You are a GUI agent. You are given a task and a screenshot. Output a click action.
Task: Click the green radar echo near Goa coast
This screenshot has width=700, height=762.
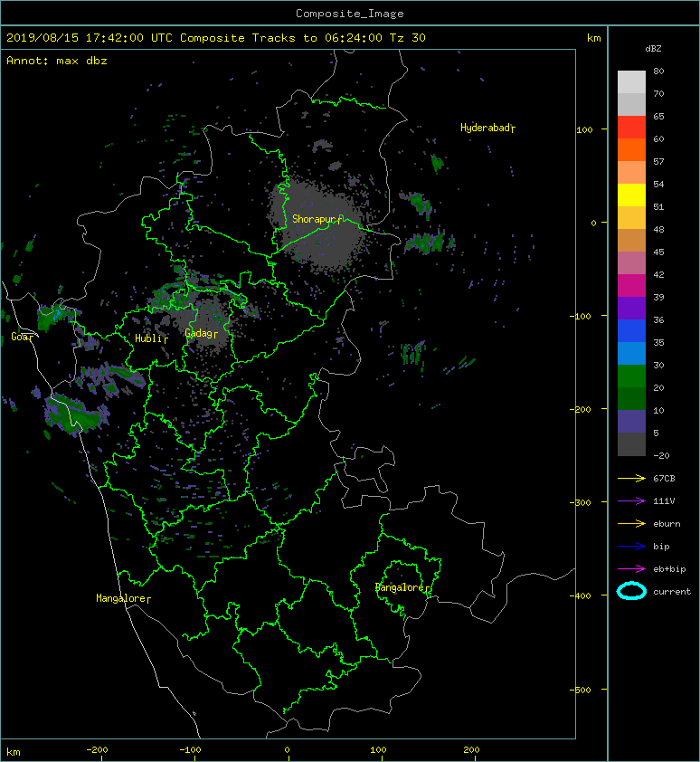(x=53, y=316)
